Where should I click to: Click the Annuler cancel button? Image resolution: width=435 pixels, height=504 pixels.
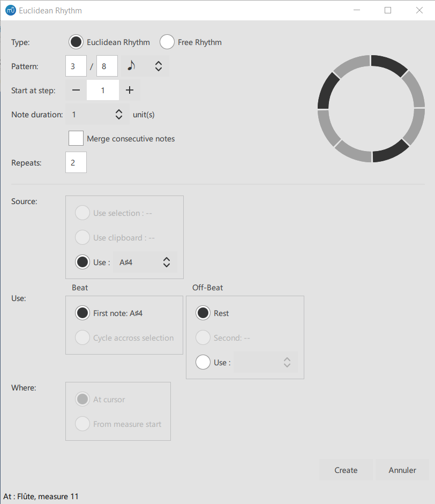click(x=402, y=470)
